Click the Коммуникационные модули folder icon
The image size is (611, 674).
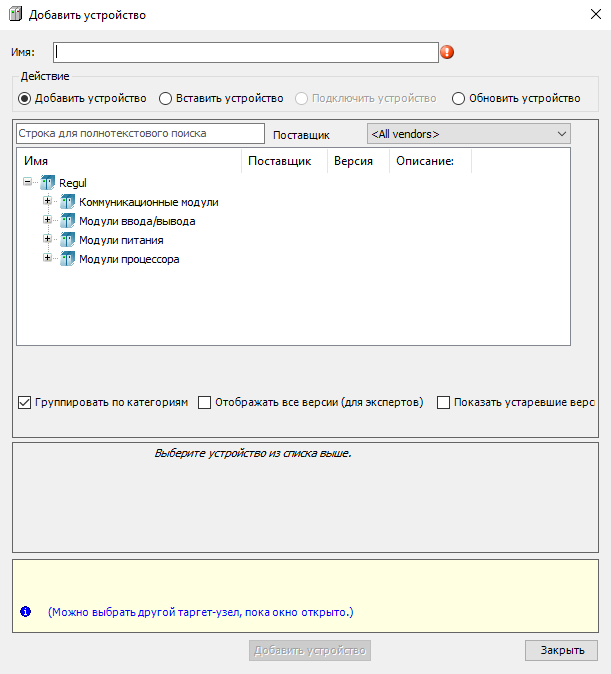point(68,202)
